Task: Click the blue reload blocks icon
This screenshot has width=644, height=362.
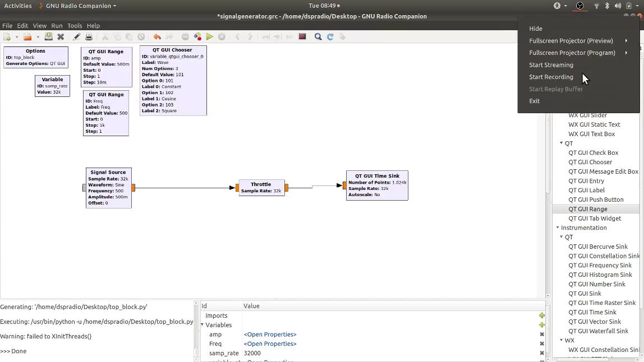Action: point(330,37)
